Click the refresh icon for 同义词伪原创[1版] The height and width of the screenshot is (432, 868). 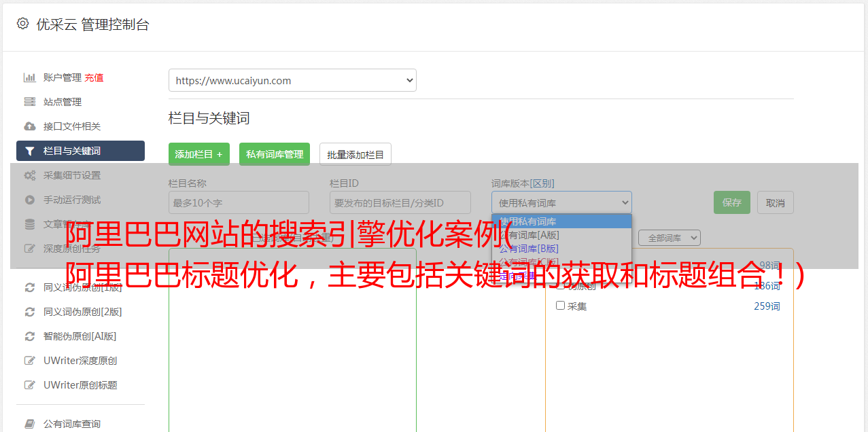tap(30, 287)
